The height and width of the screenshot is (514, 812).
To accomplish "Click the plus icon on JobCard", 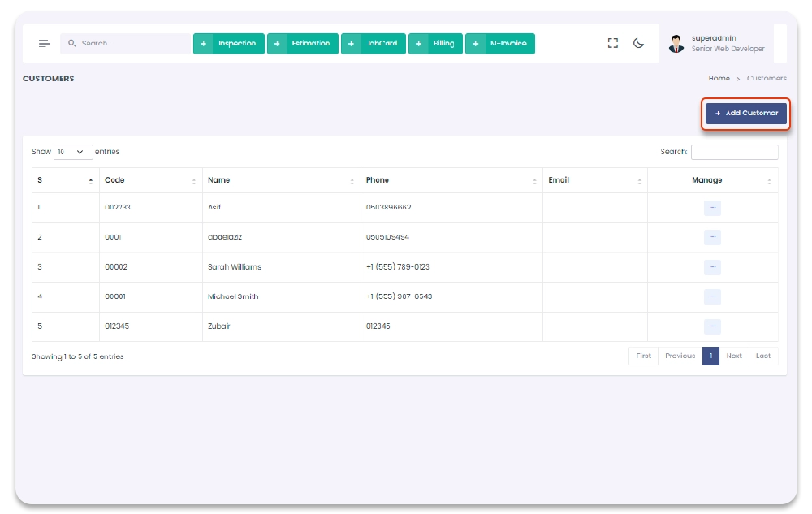I will (x=352, y=44).
